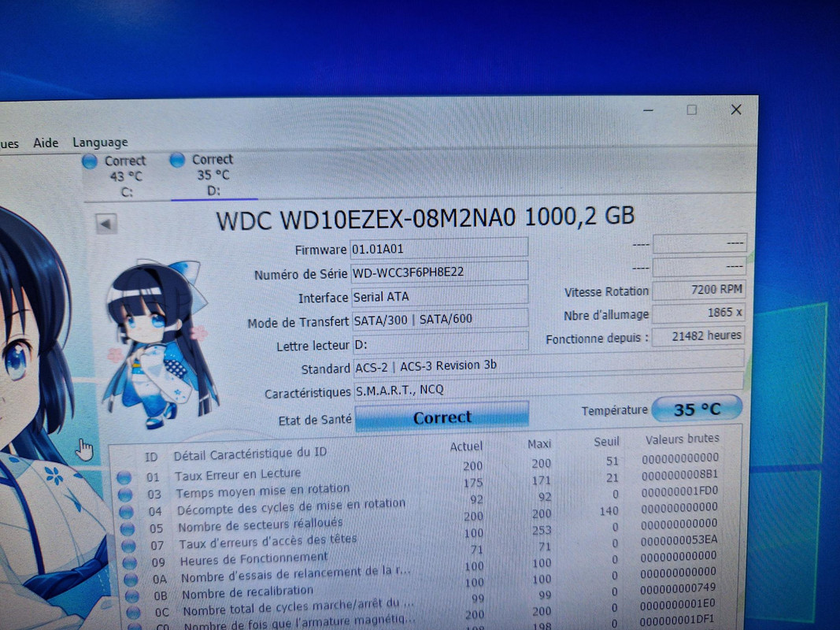Image resolution: width=840 pixels, height=630 pixels.
Task: Click the 35 °C temperature button
Action: 697,409
